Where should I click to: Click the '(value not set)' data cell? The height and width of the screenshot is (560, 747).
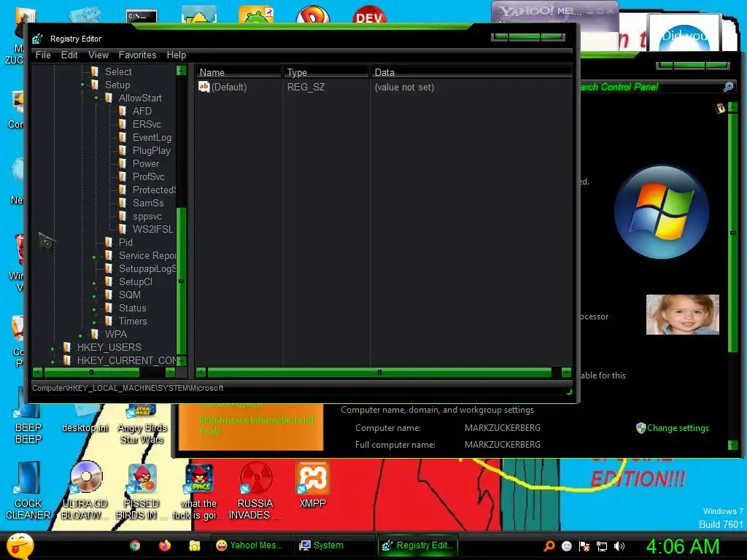click(x=404, y=87)
